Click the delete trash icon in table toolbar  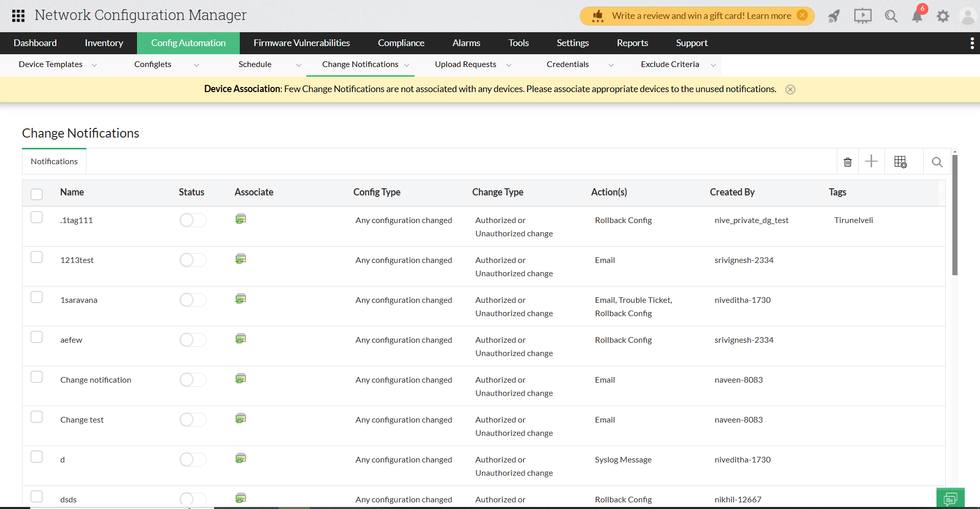click(x=848, y=162)
